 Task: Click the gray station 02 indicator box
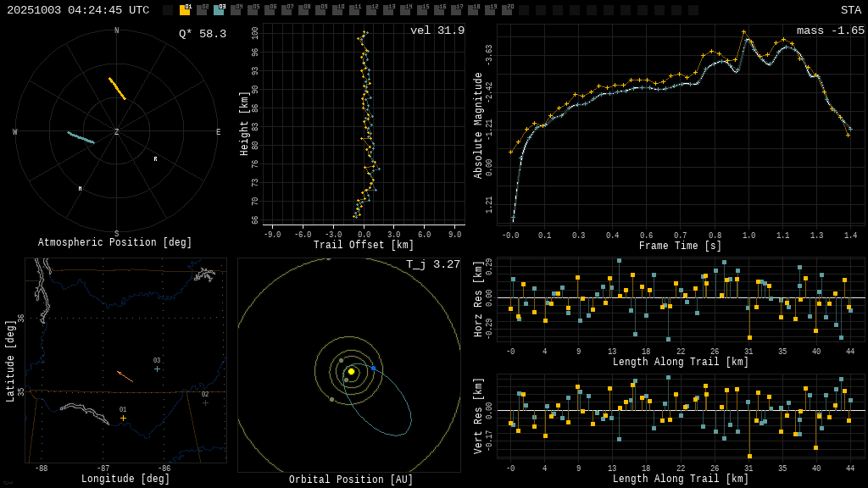click(202, 10)
